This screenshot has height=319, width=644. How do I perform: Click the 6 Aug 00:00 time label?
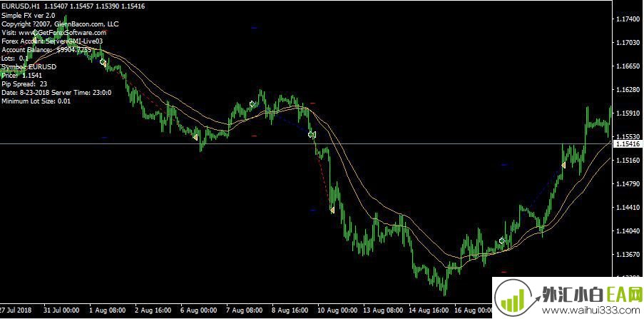coord(198,310)
